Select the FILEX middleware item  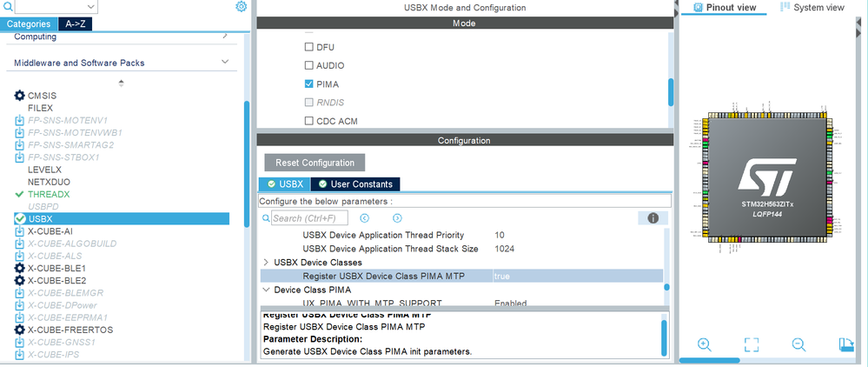[41, 108]
